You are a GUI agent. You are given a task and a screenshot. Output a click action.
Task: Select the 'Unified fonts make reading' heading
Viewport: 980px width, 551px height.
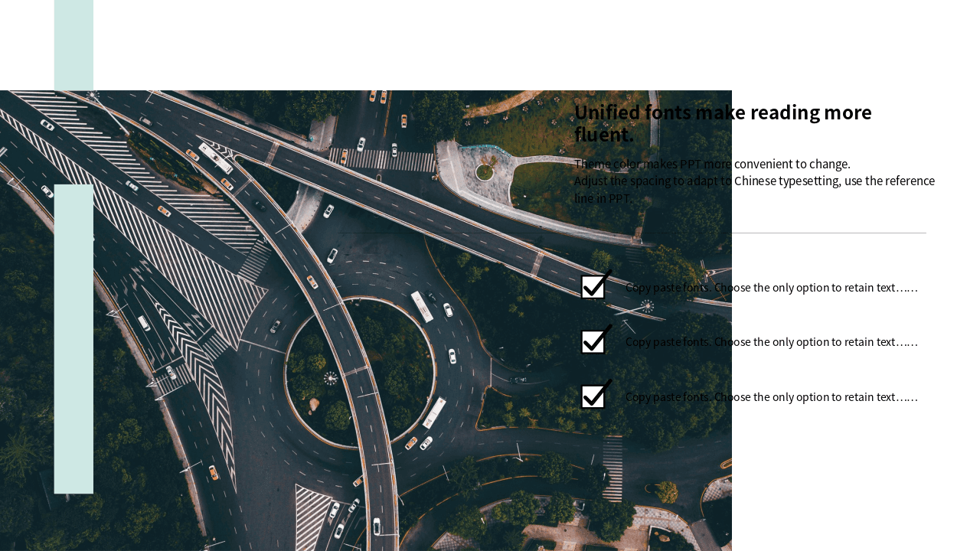pyautogui.click(x=723, y=123)
